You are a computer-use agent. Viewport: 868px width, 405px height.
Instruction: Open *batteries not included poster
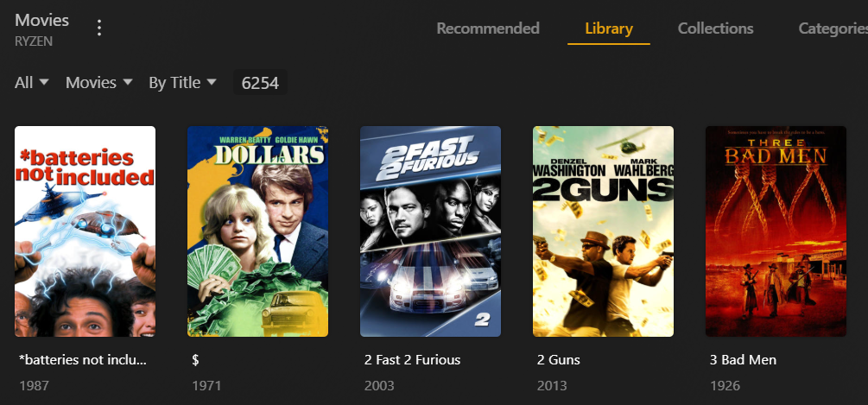click(x=85, y=231)
